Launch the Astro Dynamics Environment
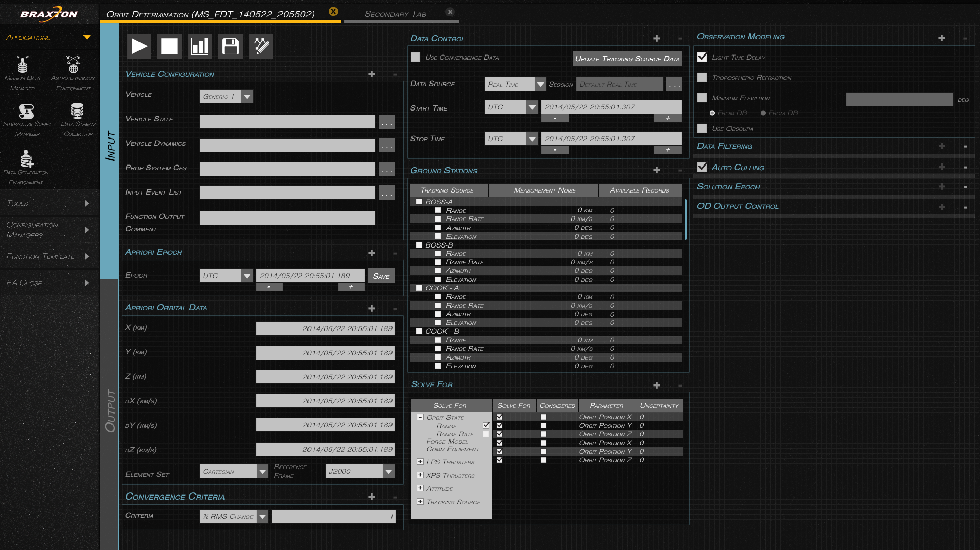 click(x=73, y=64)
